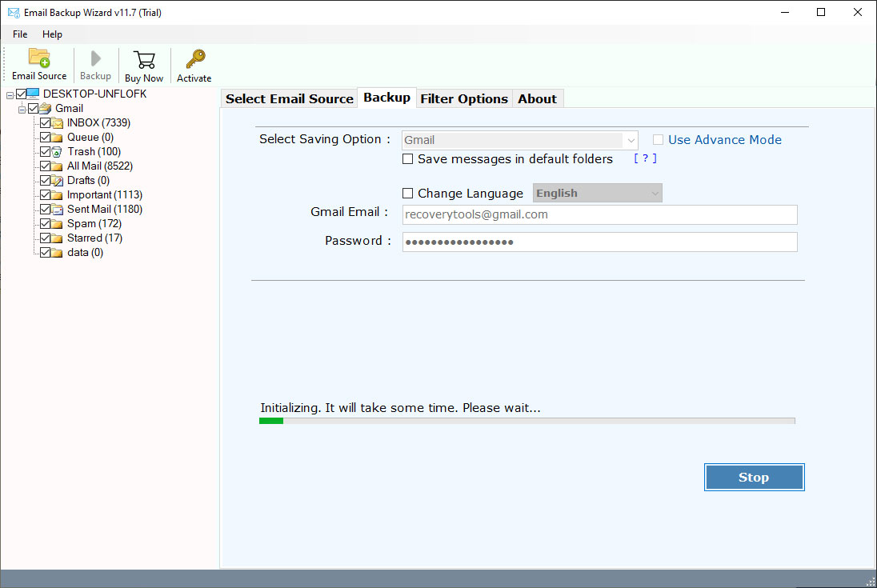Switch to Filter Options tab
Image resolution: width=877 pixels, height=588 pixels.
464,99
